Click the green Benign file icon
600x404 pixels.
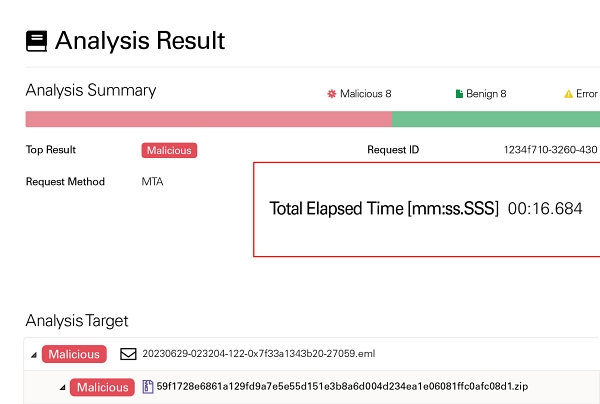pos(459,94)
